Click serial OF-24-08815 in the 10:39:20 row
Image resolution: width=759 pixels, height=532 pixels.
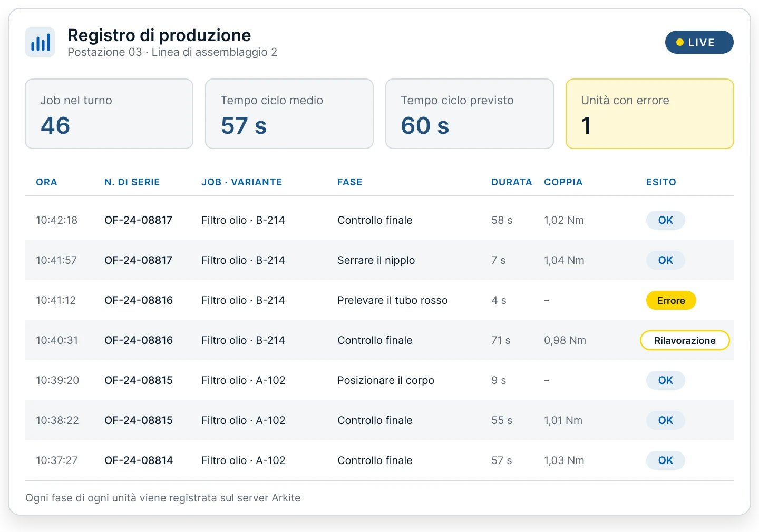139,380
